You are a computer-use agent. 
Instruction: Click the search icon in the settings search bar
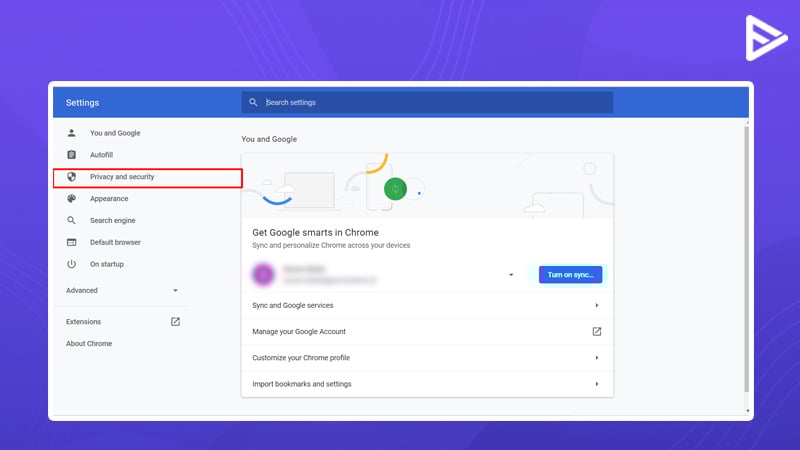(253, 103)
